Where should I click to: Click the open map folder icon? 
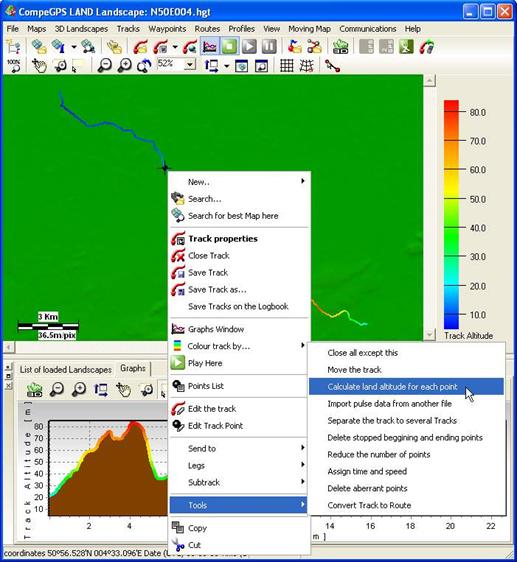(x=39, y=47)
